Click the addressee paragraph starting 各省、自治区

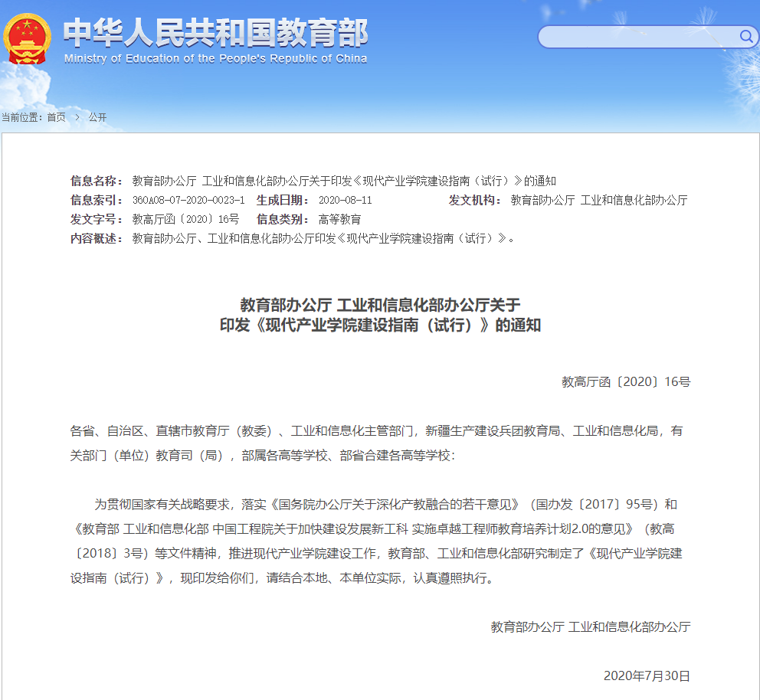pos(376,443)
